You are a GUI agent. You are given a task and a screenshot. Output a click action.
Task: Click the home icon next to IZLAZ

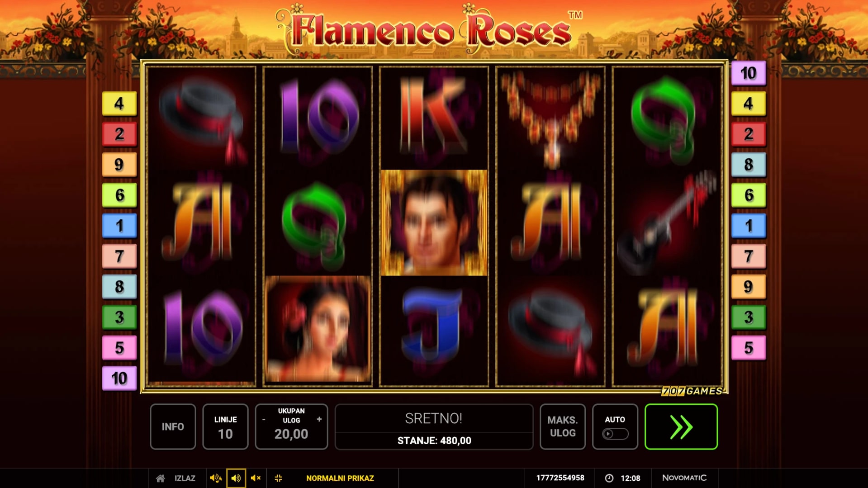click(160, 478)
